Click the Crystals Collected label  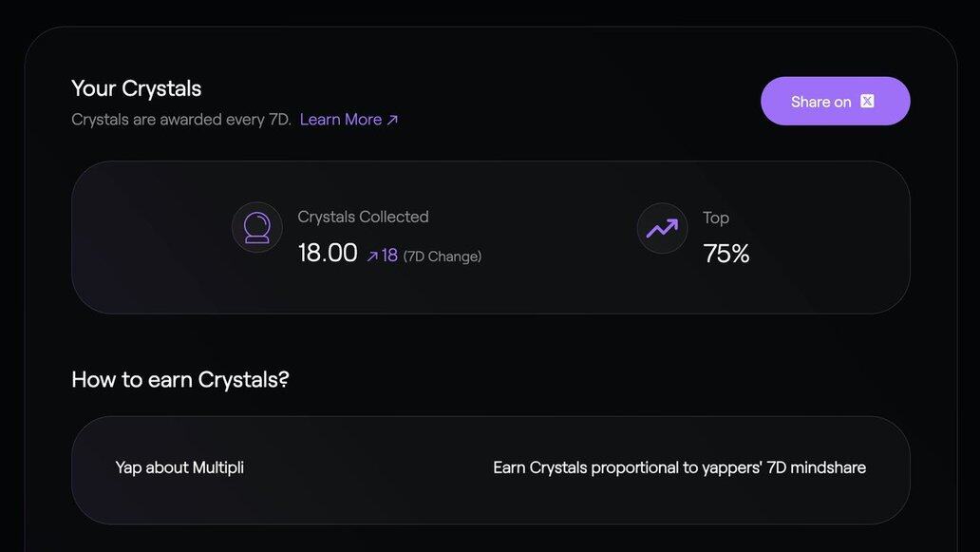click(x=363, y=217)
